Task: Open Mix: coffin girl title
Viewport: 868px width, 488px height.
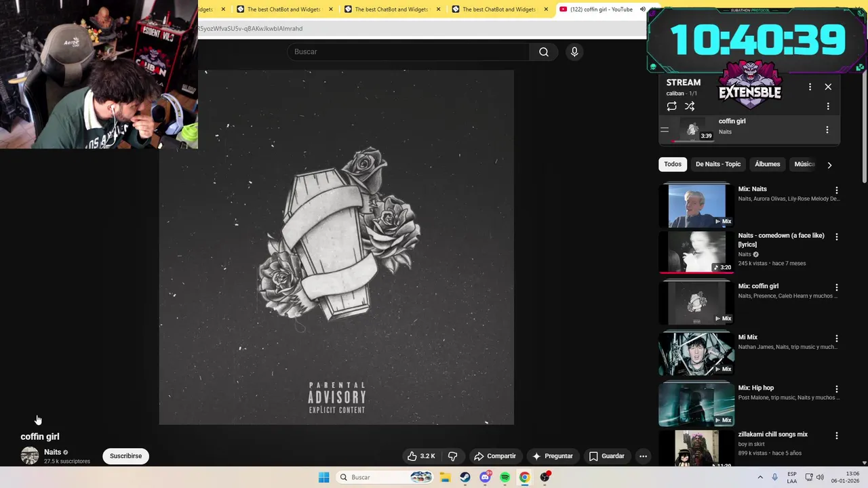Action: coord(758,286)
